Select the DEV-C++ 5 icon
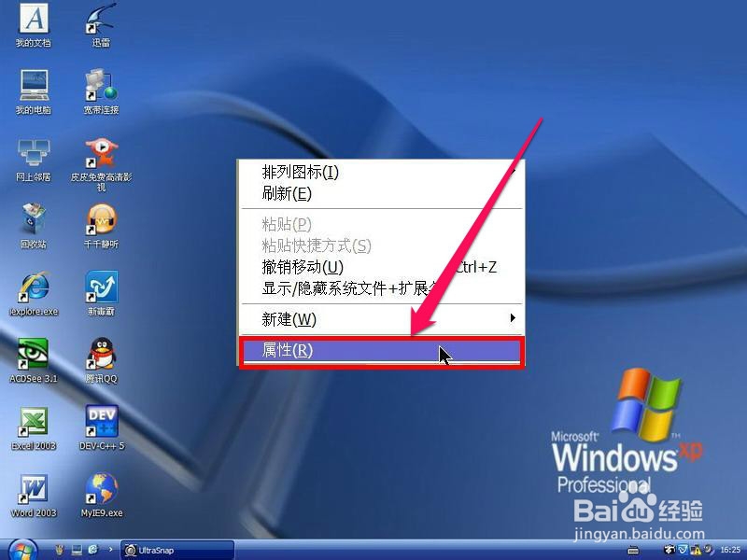Screen dimensions: 747x560 (101, 427)
